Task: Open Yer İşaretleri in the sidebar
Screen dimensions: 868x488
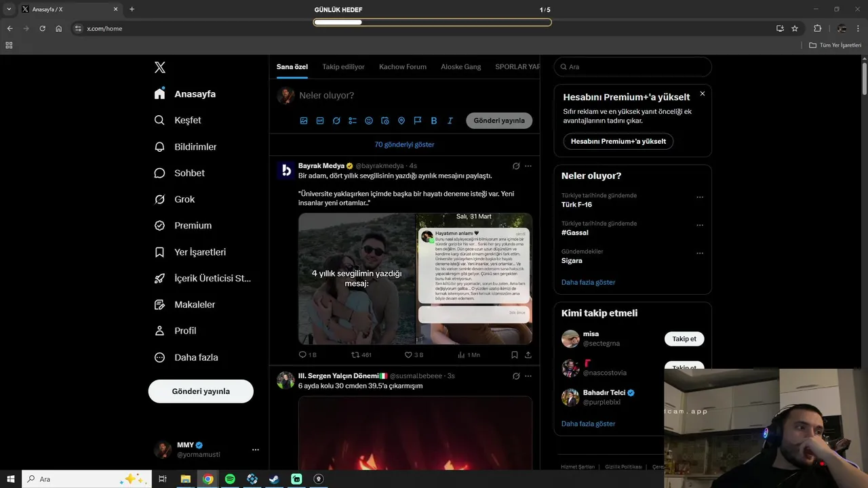Action: (x=191, y=252)
